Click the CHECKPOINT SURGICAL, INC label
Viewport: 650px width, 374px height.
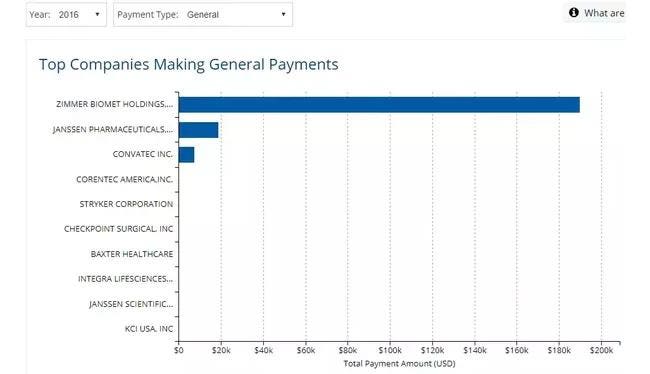[x=118, y=229]
